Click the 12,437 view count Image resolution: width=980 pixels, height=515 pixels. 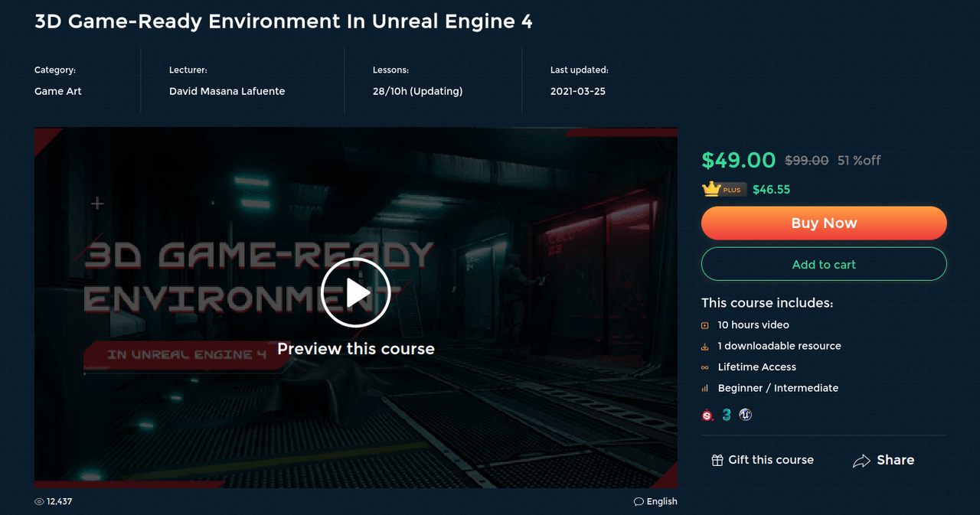pos(59,502)
